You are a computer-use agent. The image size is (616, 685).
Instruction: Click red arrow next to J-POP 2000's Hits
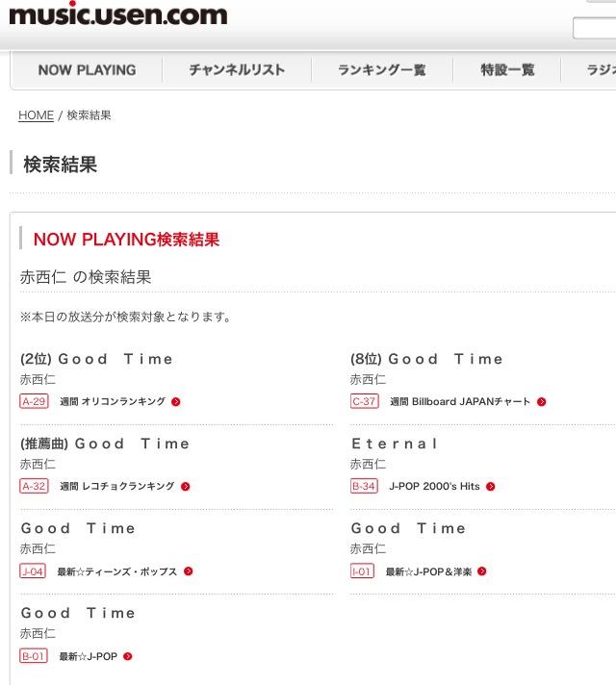(x=491, y=487)
